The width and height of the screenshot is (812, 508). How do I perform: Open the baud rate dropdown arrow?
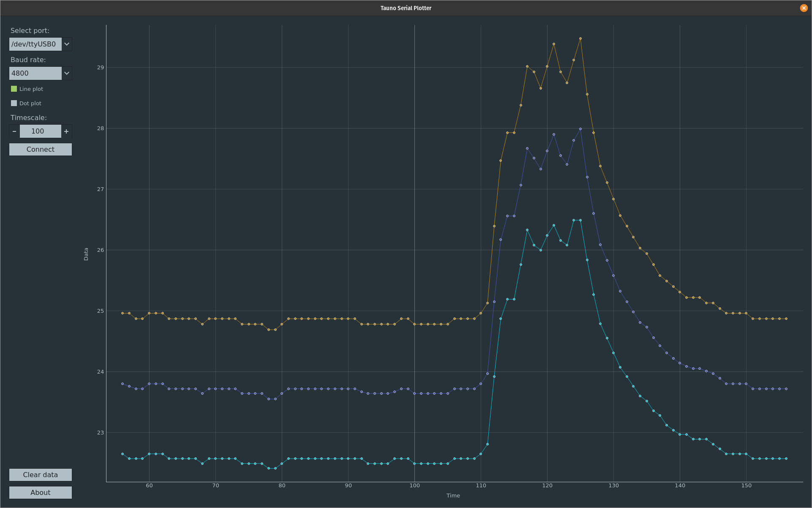point(67,73)
